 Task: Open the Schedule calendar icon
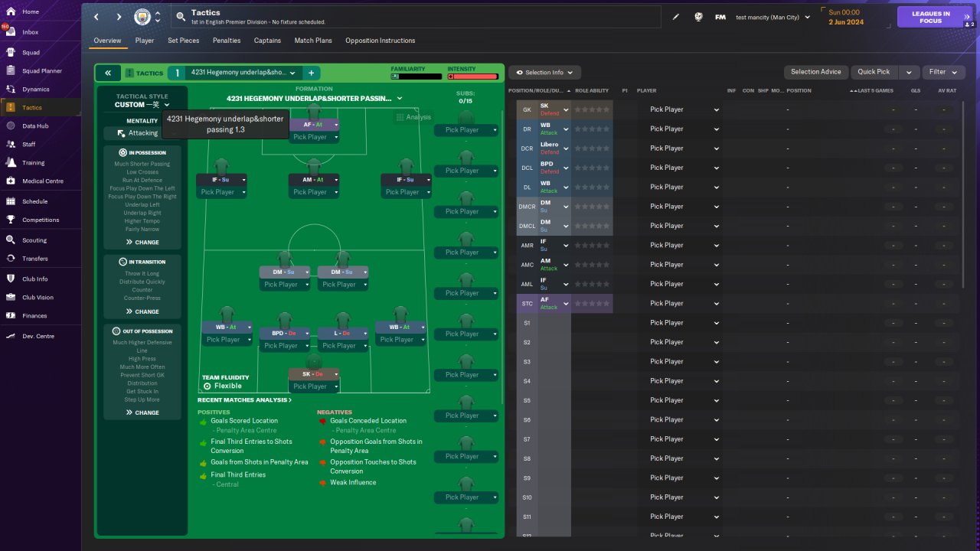point(11,201)
